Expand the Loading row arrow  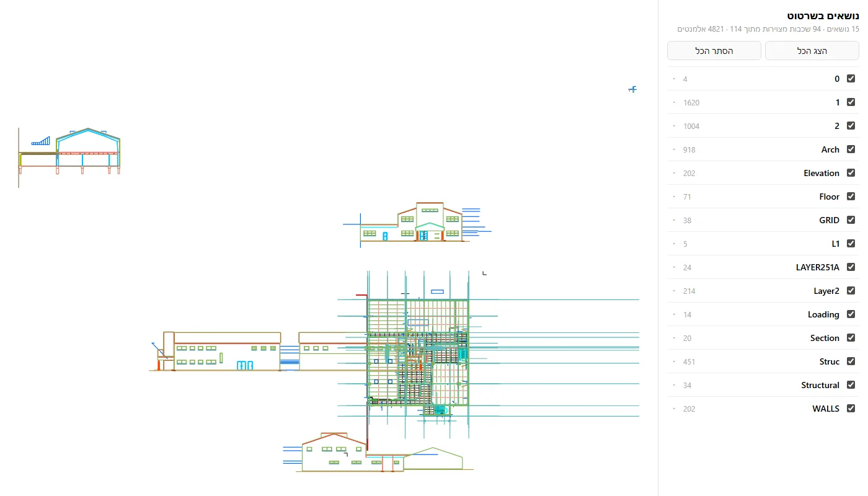click(x=674, y=314)
